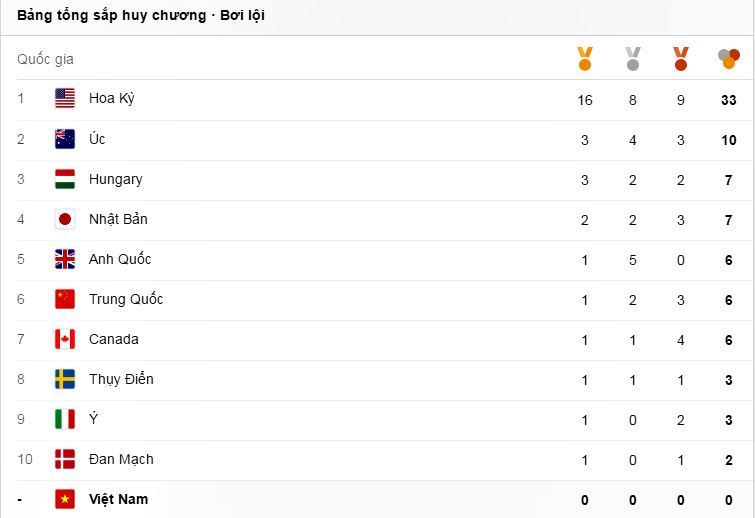
Task: Open the Việt Nam country row
Action: [x=118, y=499]
